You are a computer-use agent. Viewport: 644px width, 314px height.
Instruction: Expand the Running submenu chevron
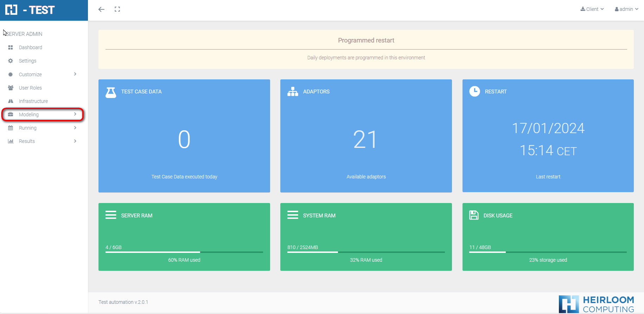pyautogui.click(x=75, y=128)
